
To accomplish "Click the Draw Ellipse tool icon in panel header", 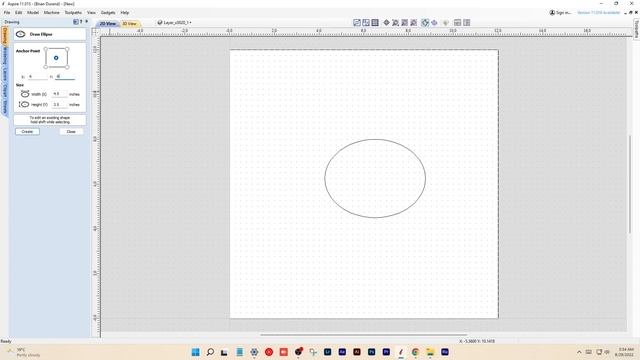I will 20,34.
